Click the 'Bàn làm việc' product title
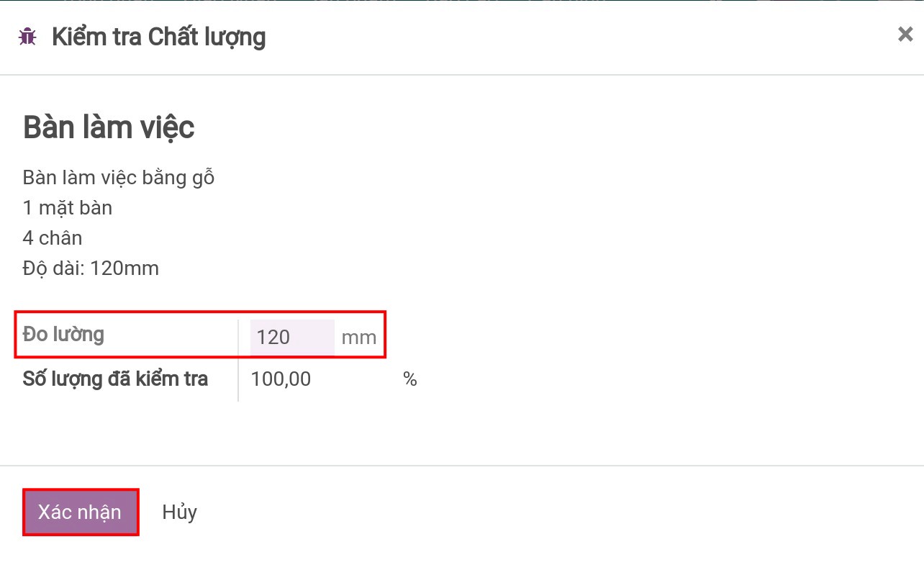This screenshot has height=565, width=924. [x=108, y=127]
